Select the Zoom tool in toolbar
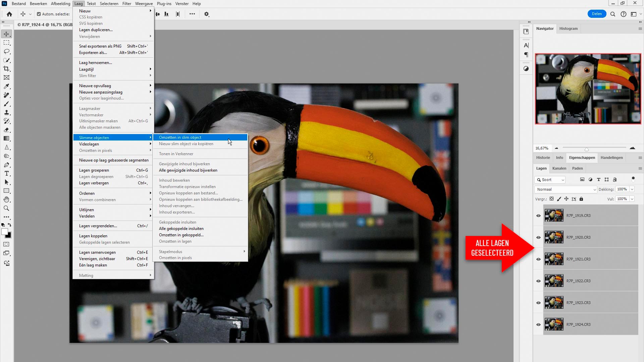The width and height of the screenshot is (644, 362). coord(6,208)
